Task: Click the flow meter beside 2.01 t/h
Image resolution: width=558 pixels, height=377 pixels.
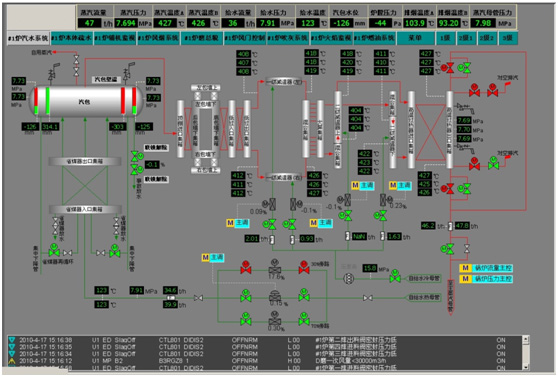Action: (272, 239)
